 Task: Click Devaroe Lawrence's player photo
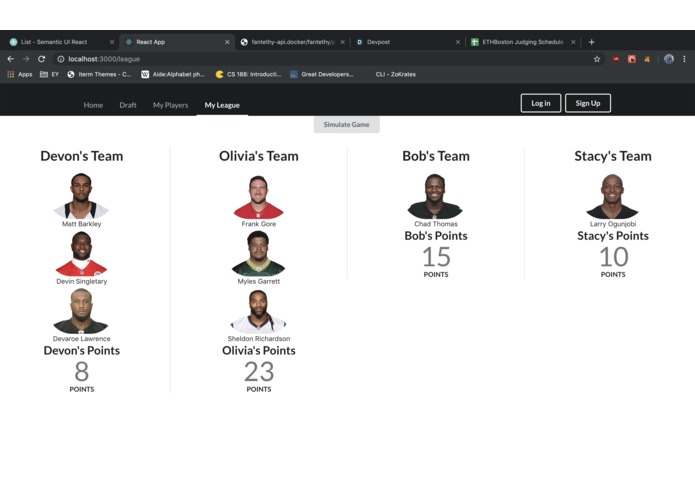[81, 311]
